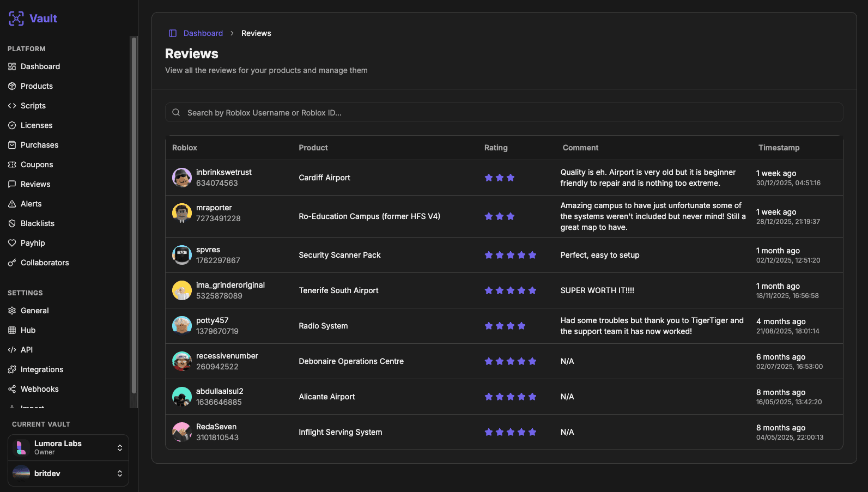The image size is (868, 492).
Task: Open the Products menu label
Action: 37,86
